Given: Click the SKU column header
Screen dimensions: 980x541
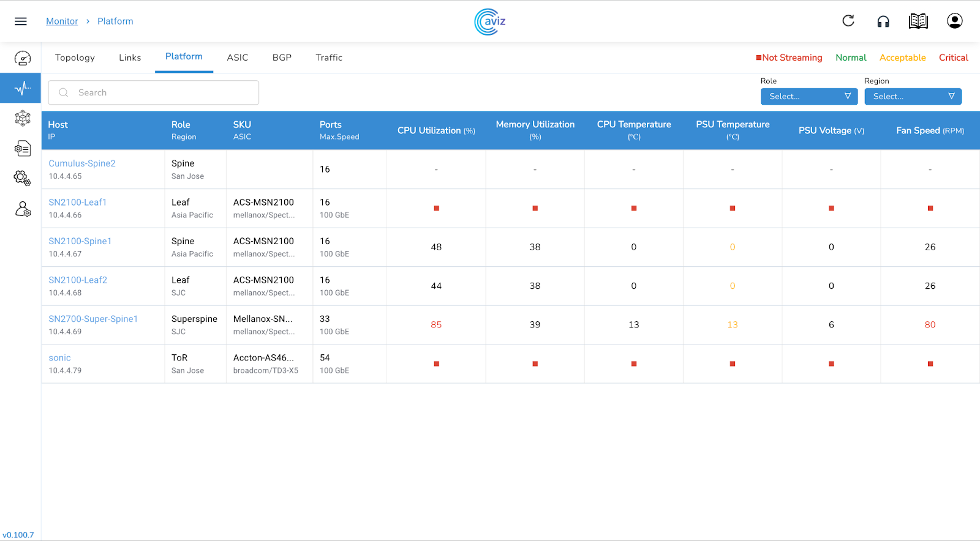Looking at the screenshot, I should point(242,125).
